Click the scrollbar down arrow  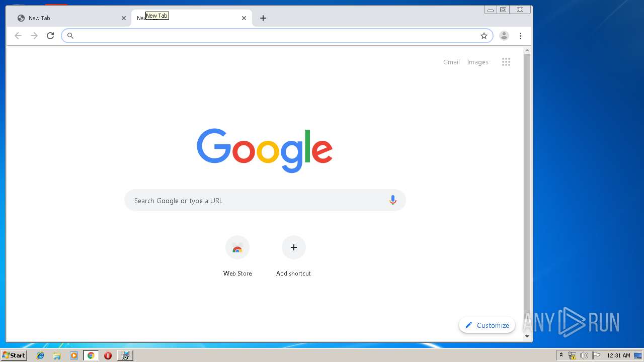(x=527, y=336)
